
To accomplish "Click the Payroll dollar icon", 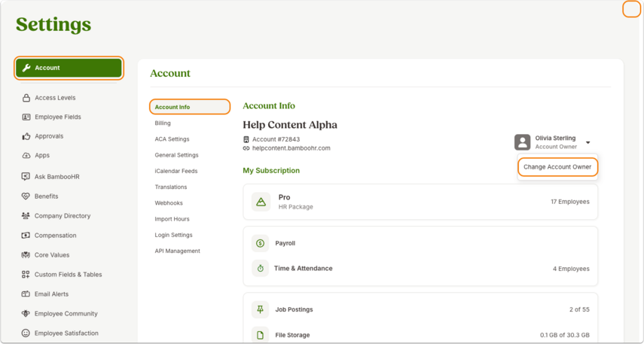I will (260, 243).
